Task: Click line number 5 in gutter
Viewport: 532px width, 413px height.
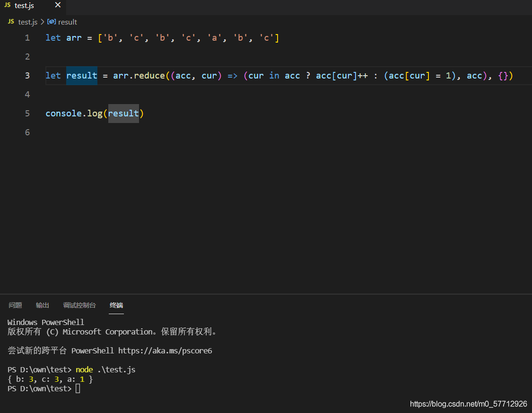Action: (x=27, y=113)
